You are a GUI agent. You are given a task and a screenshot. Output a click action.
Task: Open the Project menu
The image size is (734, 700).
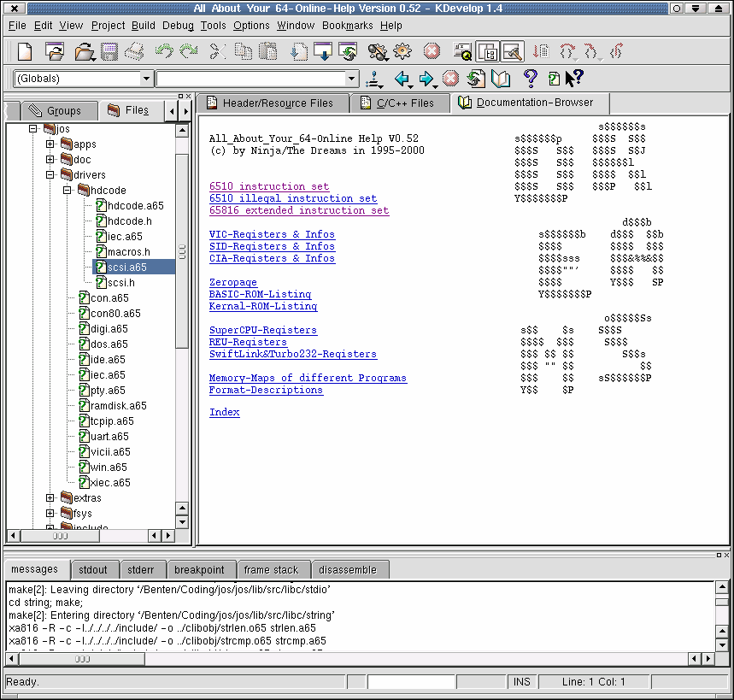(109, 26)
